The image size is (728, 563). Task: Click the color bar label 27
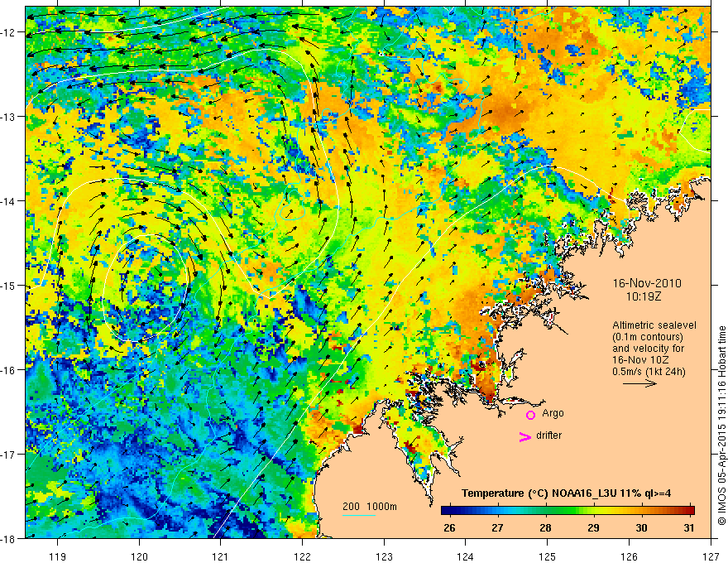click(497, 527)
